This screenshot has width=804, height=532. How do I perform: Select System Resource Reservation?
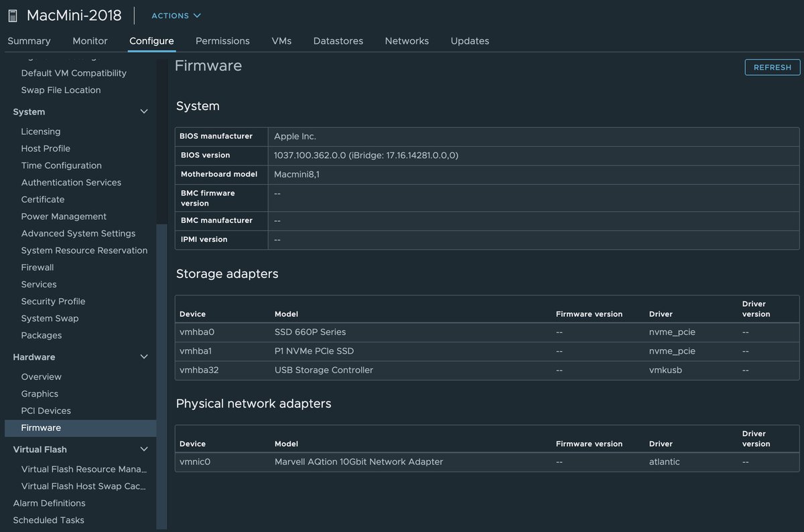click(84, 251)
